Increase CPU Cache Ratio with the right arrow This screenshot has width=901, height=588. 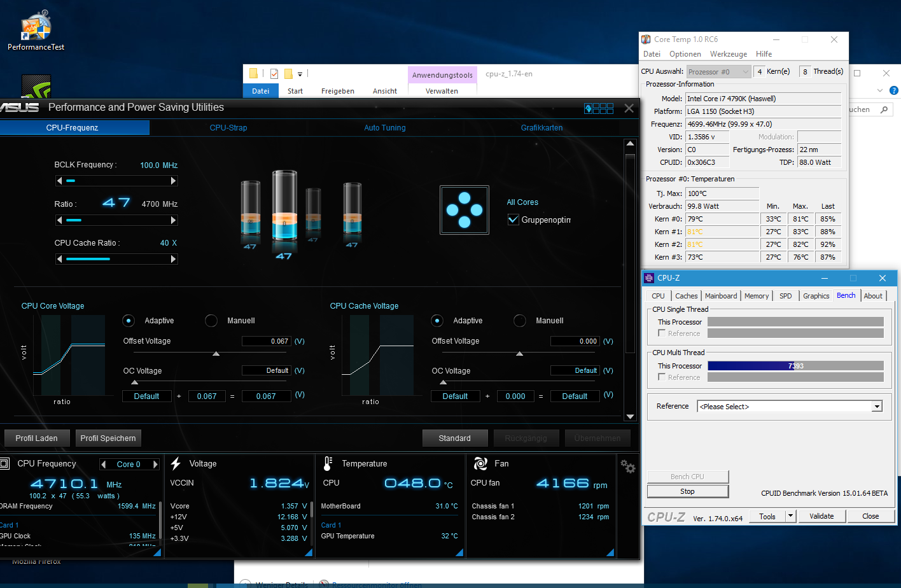coord(173,259)
